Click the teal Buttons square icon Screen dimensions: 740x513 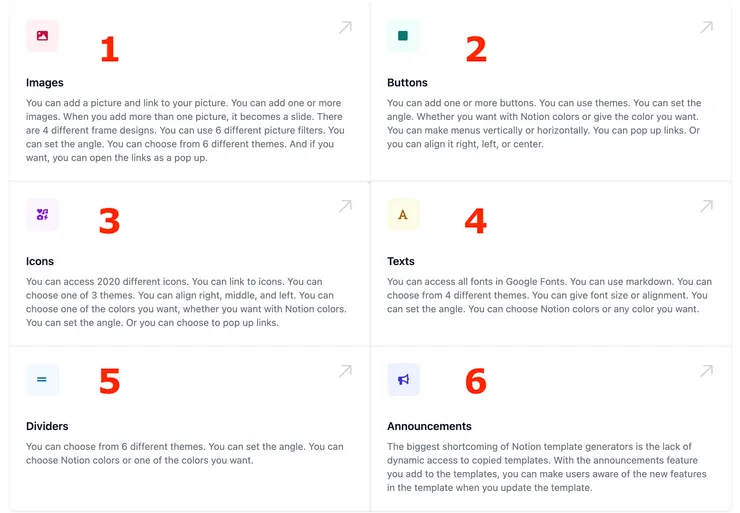[x=403, y=36]
